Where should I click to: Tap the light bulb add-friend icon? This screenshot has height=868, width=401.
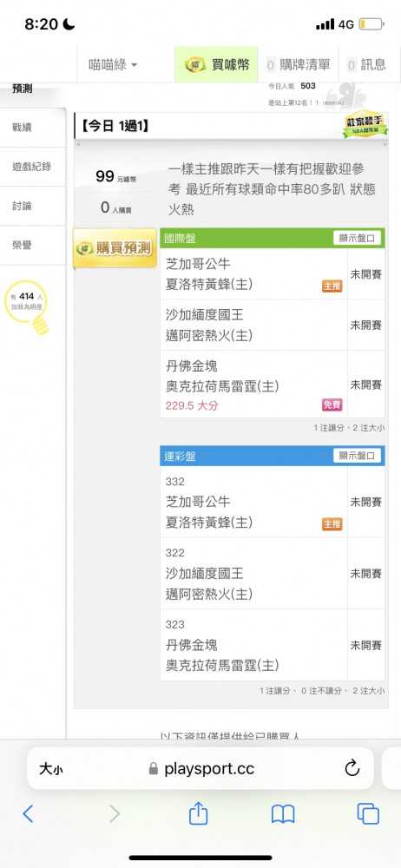pyautogui.click(x=27, y=306)
